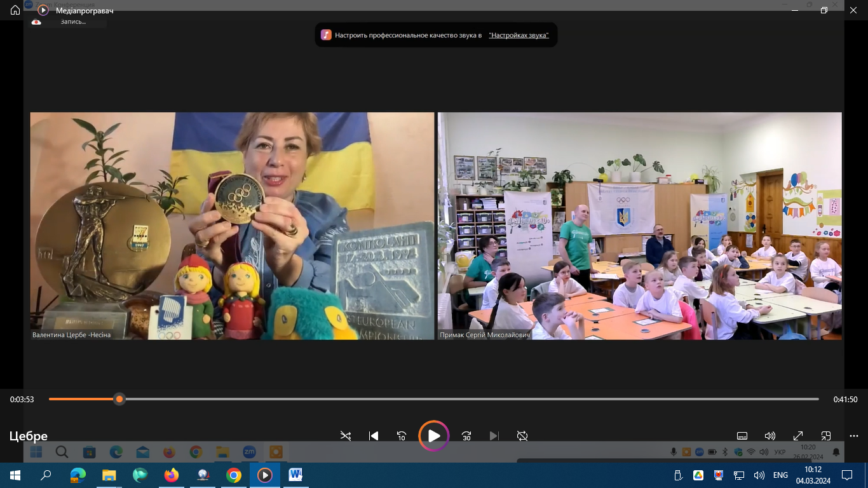Open subtitles and captions options

coord(742,436)
